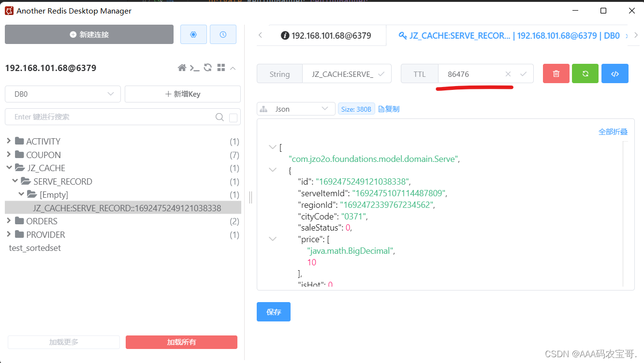
Task: Click the regionId value "1692472339767234562"
Action: 387,205
